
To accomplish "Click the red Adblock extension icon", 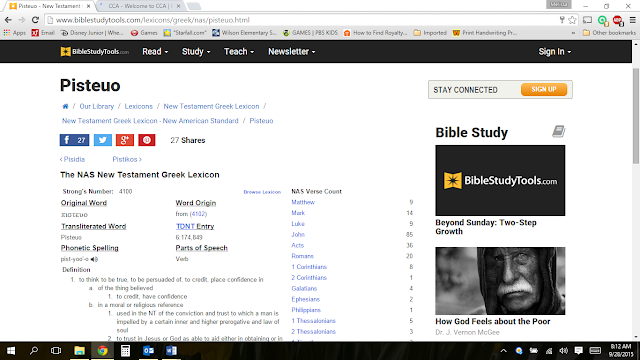I will point(618,20).
